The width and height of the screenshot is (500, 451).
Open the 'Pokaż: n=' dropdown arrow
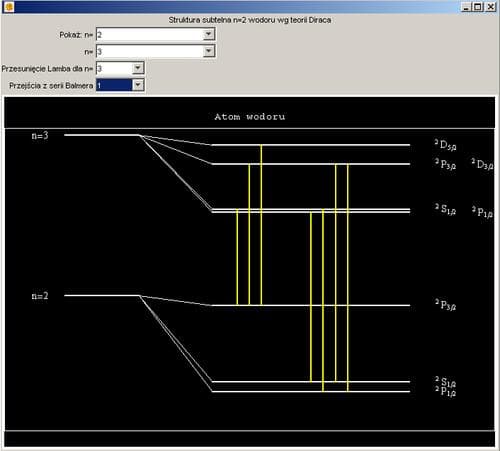209,34
